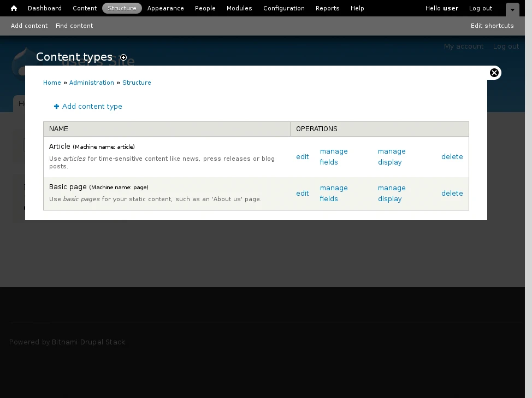
Task: Open the Appearance menu
Action: pos(165,8)
